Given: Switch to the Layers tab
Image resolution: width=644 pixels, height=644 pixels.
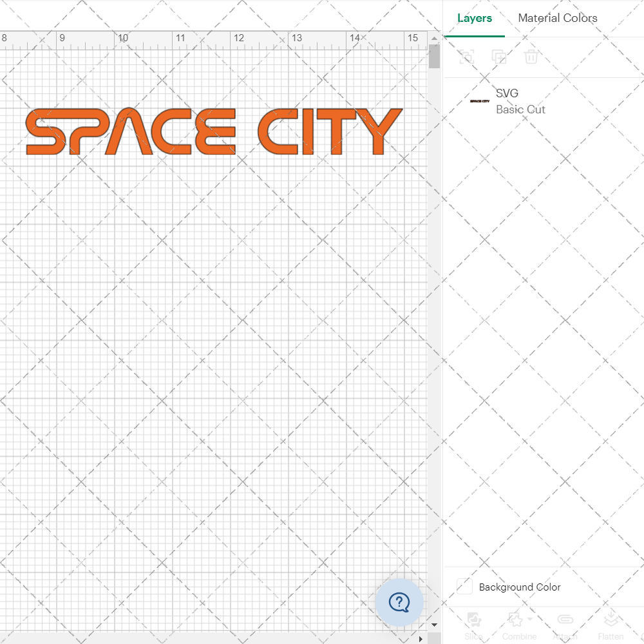Looking at the screenshot, I should pos(475,18).
